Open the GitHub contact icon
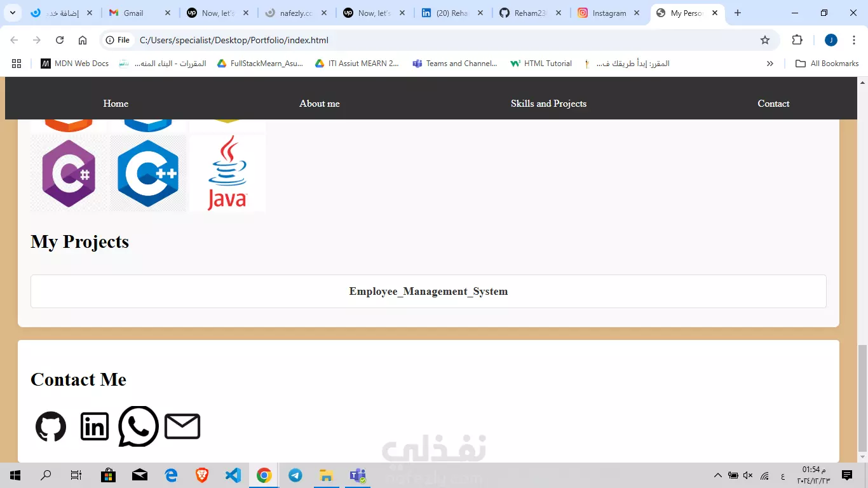 pos(51,426)
